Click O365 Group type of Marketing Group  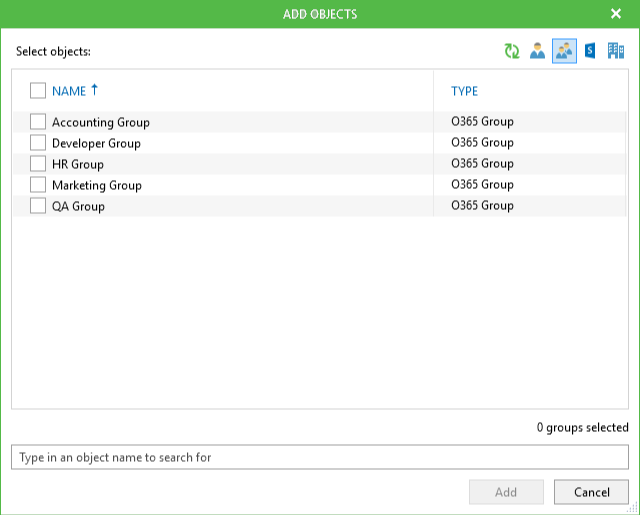[x=482, y=185]
